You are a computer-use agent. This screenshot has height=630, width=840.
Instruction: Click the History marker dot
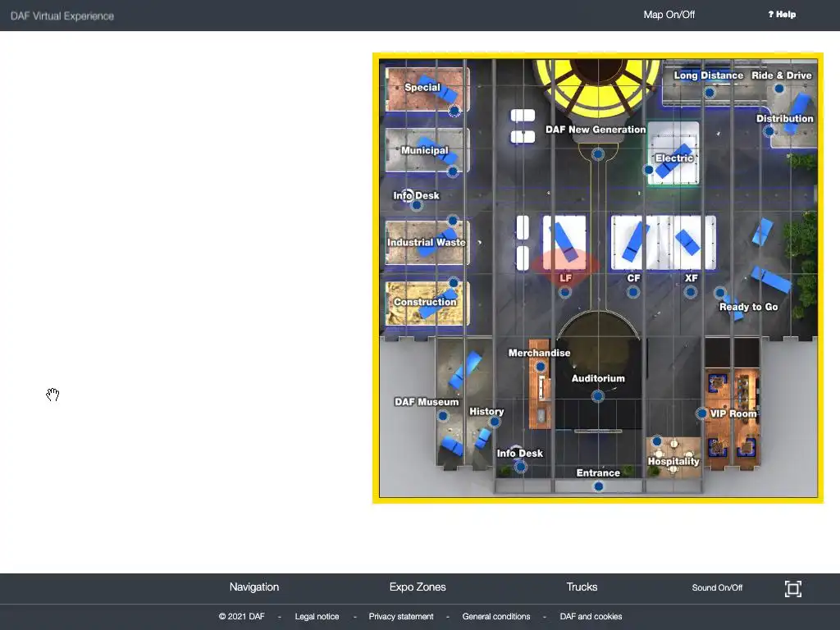[495, 422]
